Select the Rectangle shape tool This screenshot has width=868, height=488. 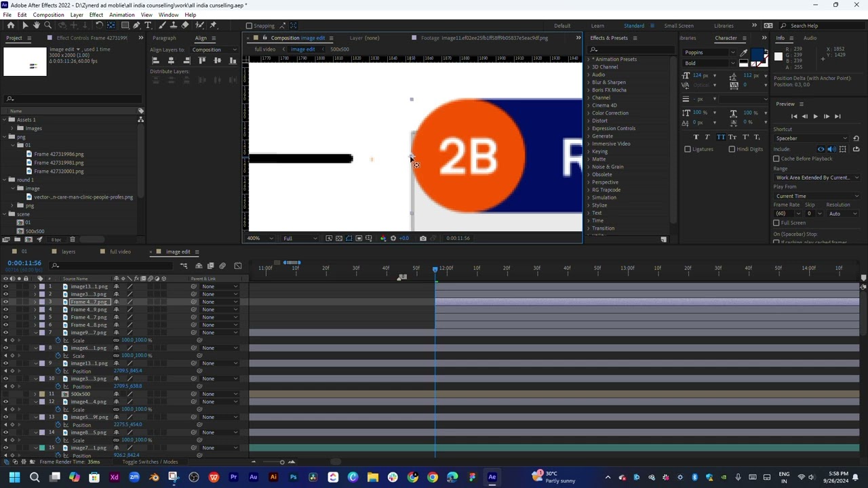point(125,25)
